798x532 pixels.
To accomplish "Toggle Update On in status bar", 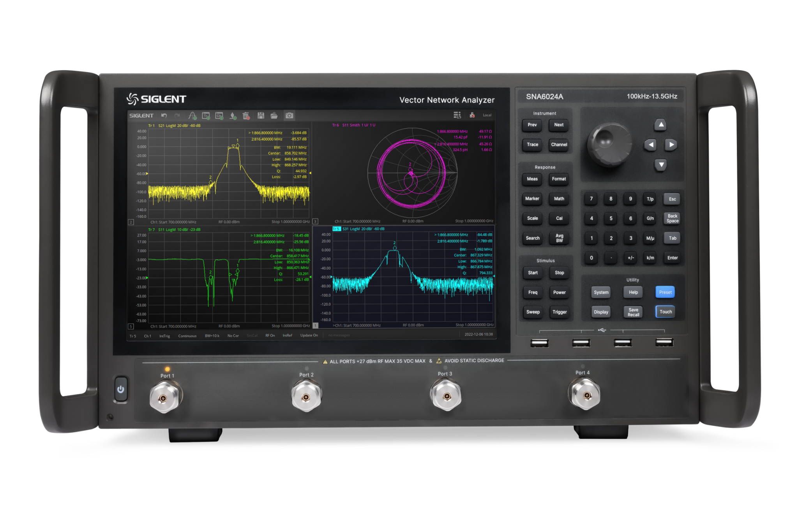I will tap(309, 336).
